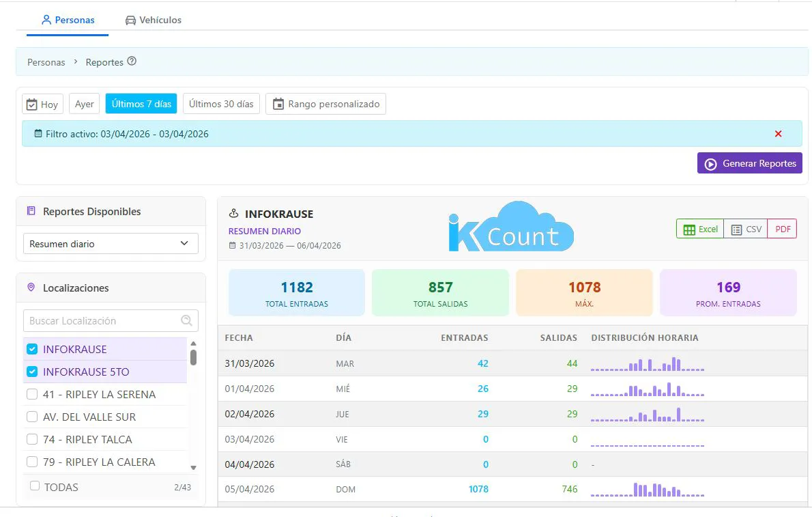This screenshot has width=812, height=517.
Task: Download report as PDF
Action: pyautogui.click(x=783, y=229)
